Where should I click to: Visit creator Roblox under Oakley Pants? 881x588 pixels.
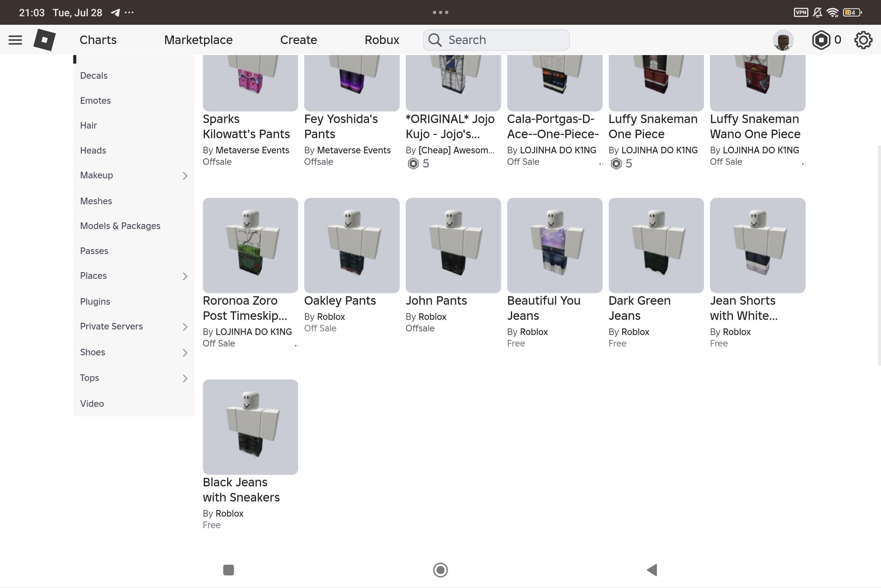(x=331, y=317)
